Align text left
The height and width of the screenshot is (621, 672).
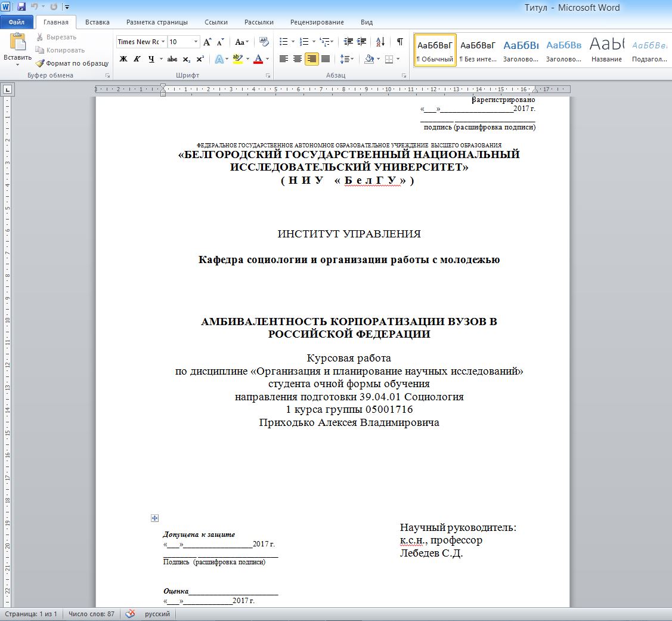tap(283, 58)
